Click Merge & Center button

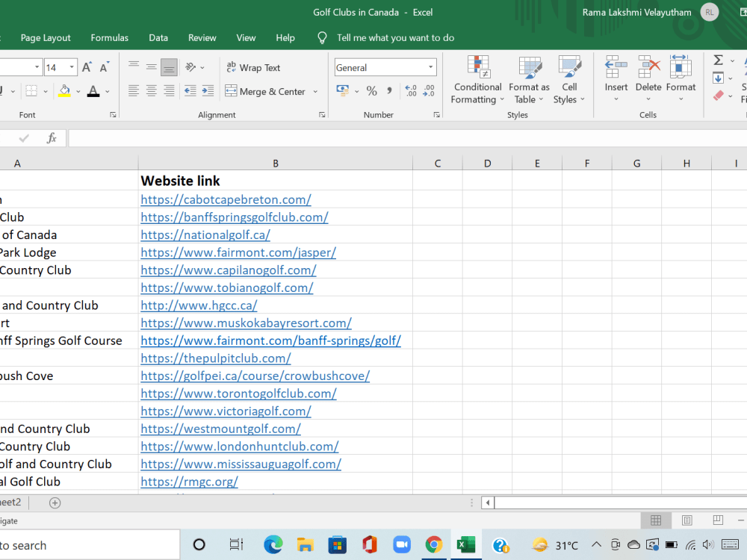[265, 91]
